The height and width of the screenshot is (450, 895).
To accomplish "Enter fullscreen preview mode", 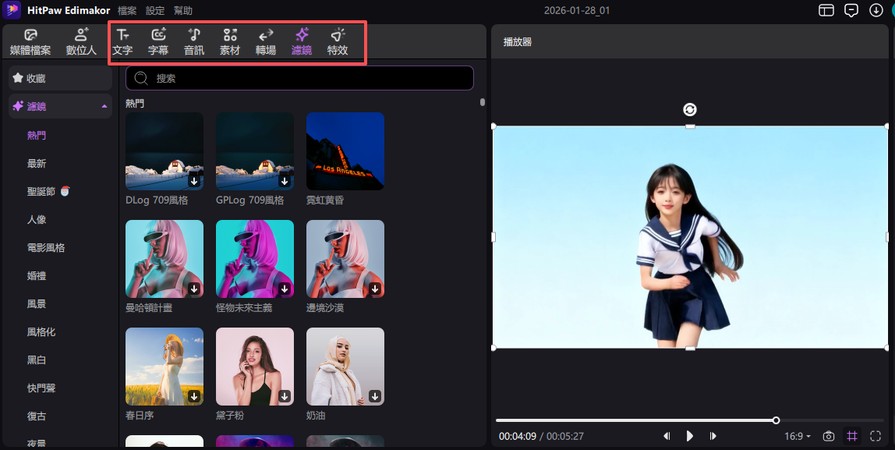I will click(876, 436).
